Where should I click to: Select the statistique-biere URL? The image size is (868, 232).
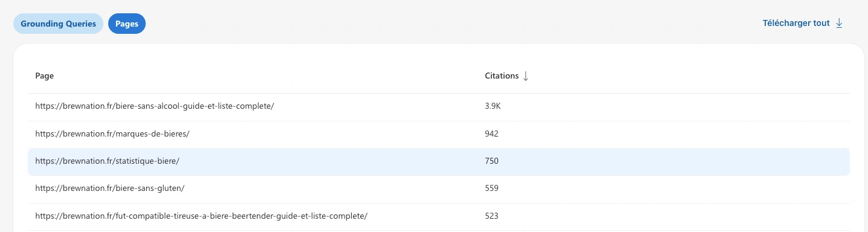click(x=107, y=161)
